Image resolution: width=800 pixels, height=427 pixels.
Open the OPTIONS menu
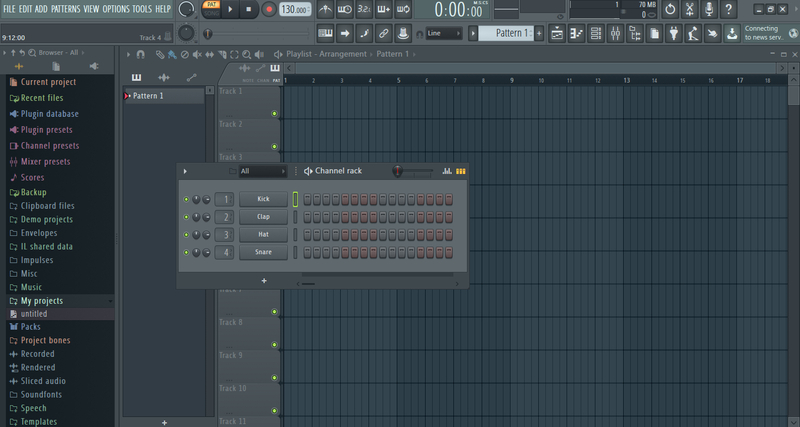point(116,9)
